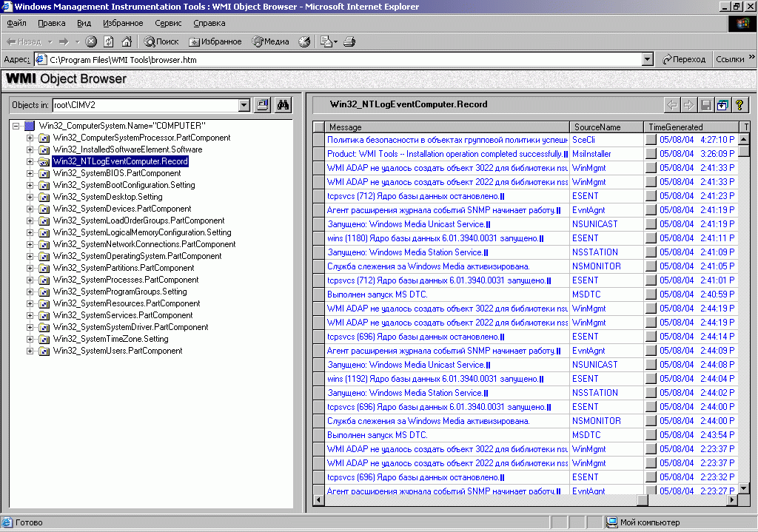
Task: Open the Справка menu
Action: pyautogui.click(x=209, y=23)
